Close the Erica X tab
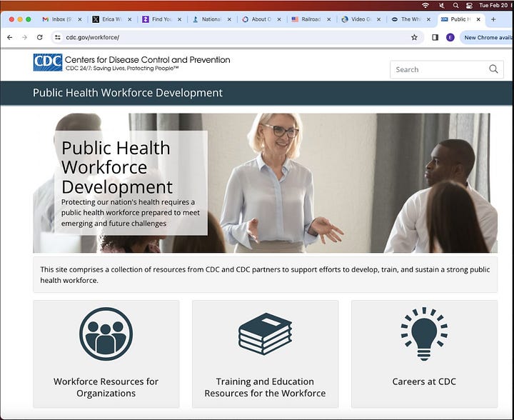The width and height of the screenshot is (514, 420). pyautogui.click(x=129, y=20)
